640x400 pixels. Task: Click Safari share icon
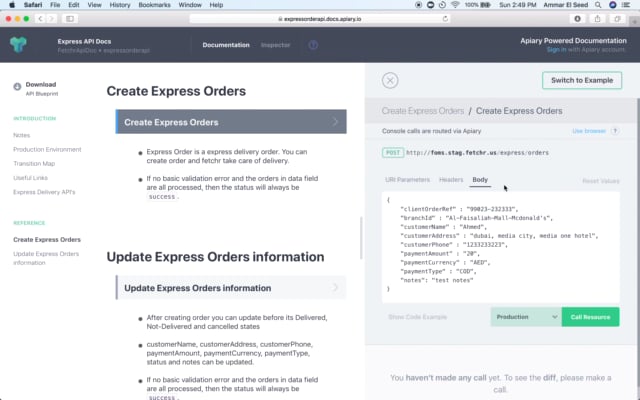point(598,19)
